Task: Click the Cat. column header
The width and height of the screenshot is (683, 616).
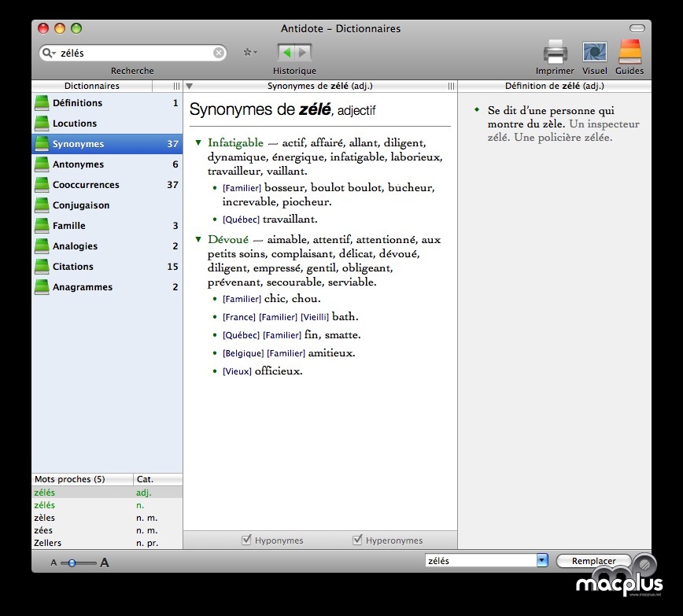Action: pos(157,479)
